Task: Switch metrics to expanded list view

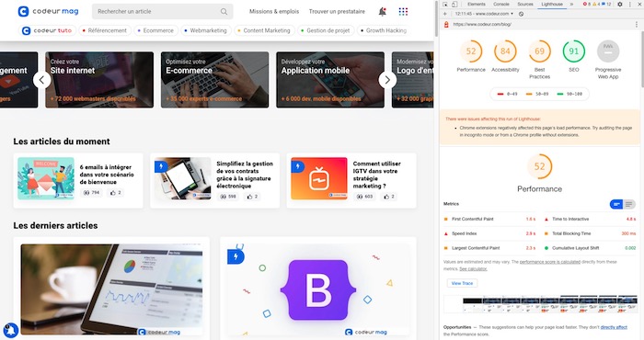Action: (x=628, y=204)
